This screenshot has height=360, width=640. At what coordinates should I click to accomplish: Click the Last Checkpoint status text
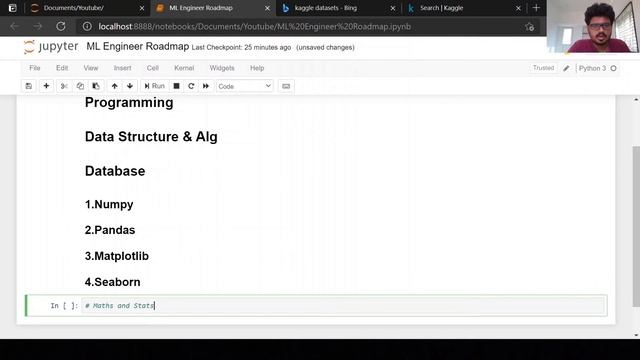tap(241, 47)
